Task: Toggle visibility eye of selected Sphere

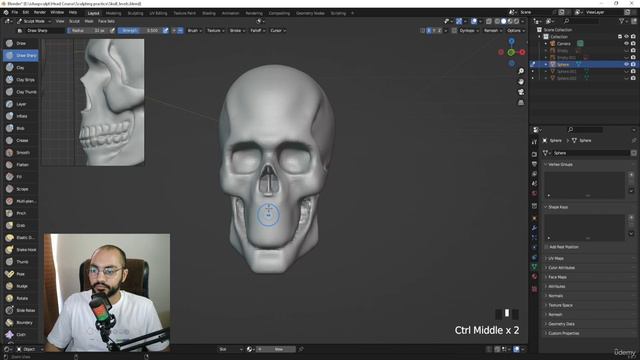Action: [x=626, y=64]
